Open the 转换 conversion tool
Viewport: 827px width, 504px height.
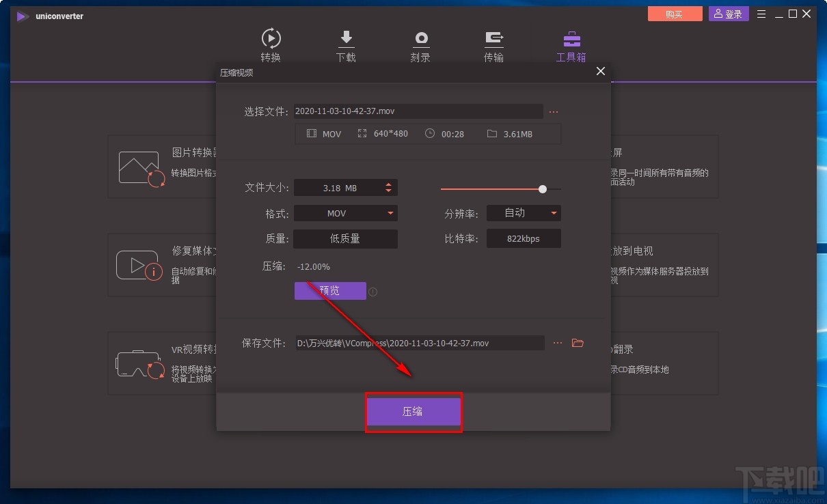pyautogui.click(x=271, y=44)
